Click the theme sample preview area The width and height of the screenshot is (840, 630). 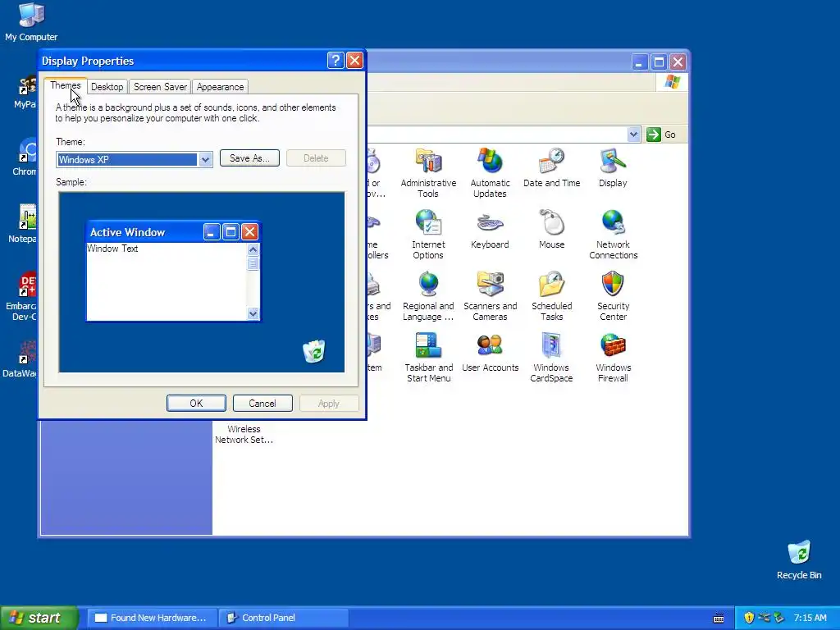pyautogui.click(x=202, y=282)
